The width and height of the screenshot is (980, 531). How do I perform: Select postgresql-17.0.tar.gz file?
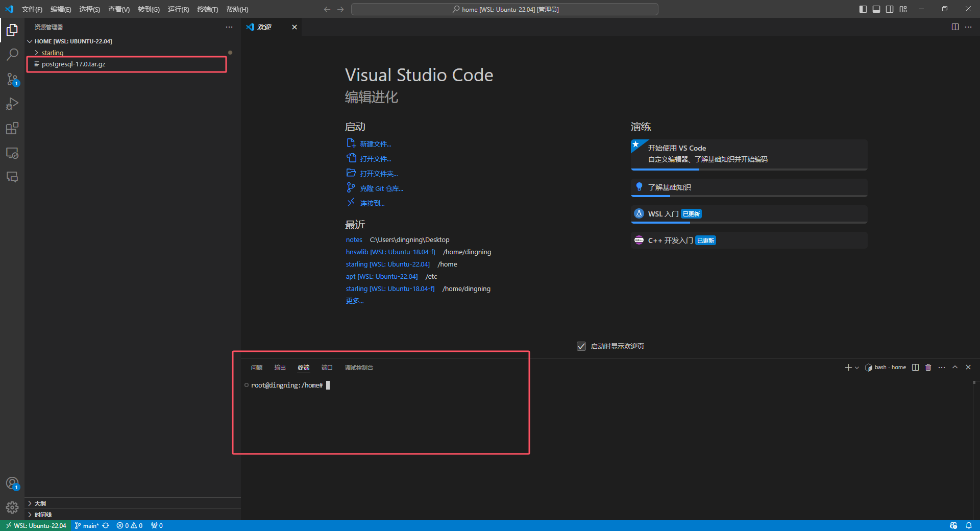click(73, 64)
